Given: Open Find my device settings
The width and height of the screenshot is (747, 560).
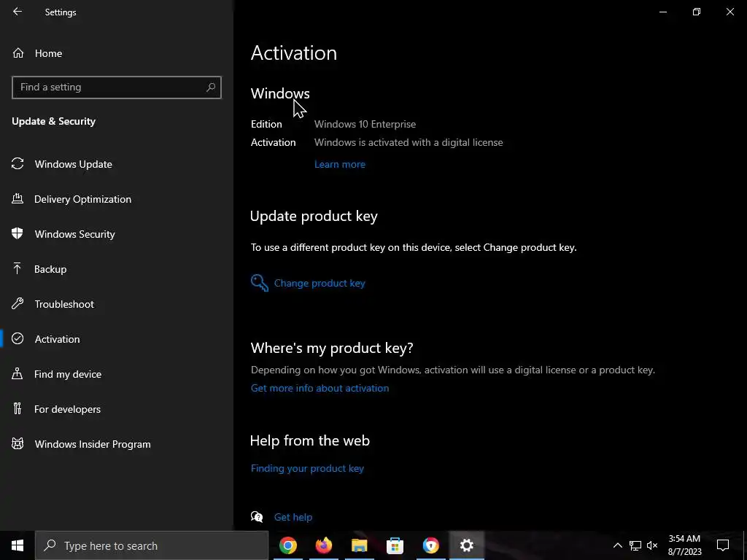Looking at the screenshot, I should [x=116, y=374].
